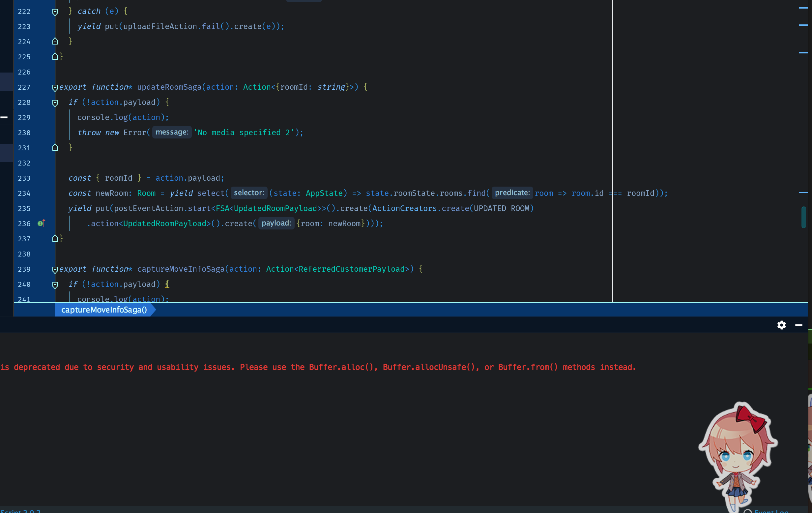
Task: Open tool window settings gear icon
Action: 781,325
